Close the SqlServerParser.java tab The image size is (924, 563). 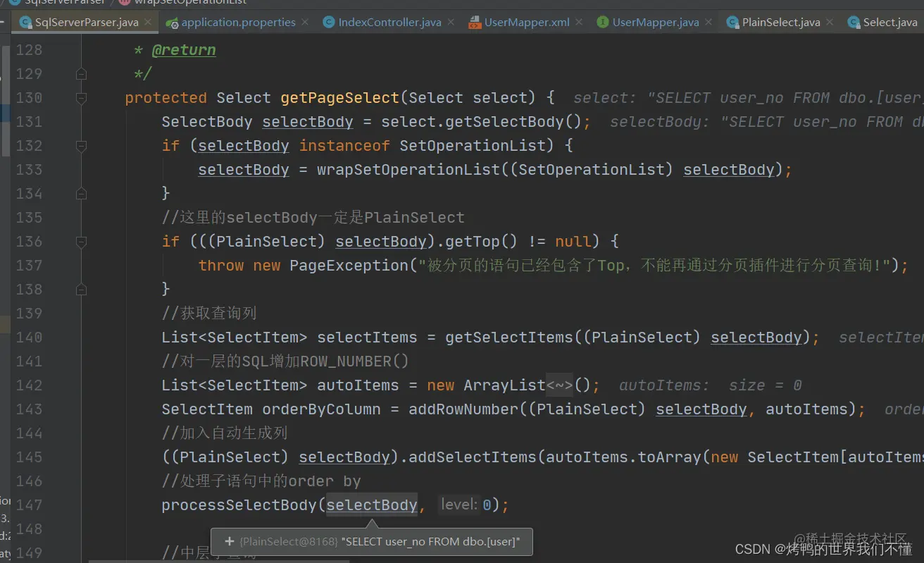point(148,23)
